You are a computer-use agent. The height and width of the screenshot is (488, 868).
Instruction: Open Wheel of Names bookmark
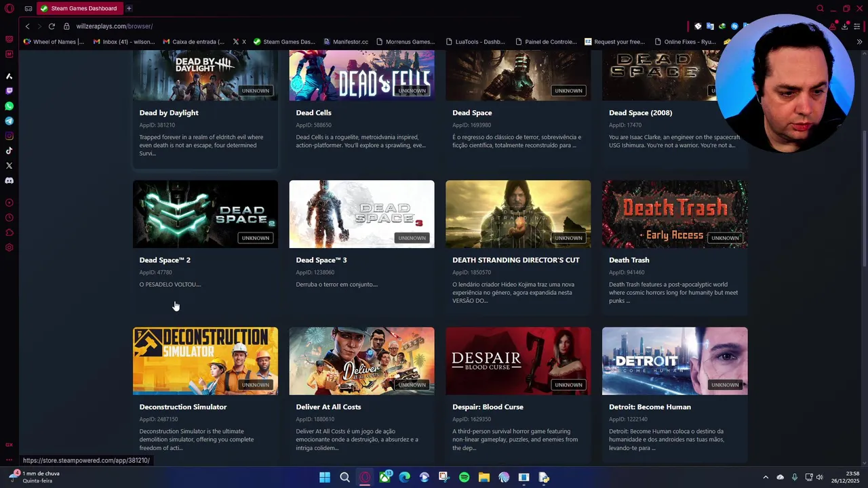tap(54, 41)
